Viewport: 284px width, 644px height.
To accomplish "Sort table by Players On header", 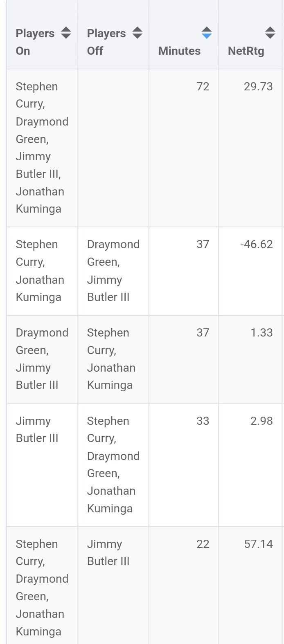I will 35,42.
